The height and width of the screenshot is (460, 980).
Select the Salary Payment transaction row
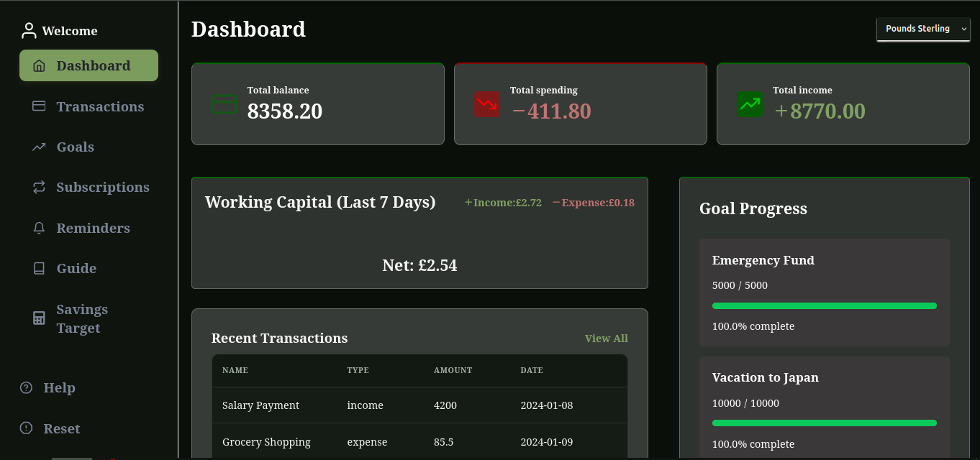(419, 405)
